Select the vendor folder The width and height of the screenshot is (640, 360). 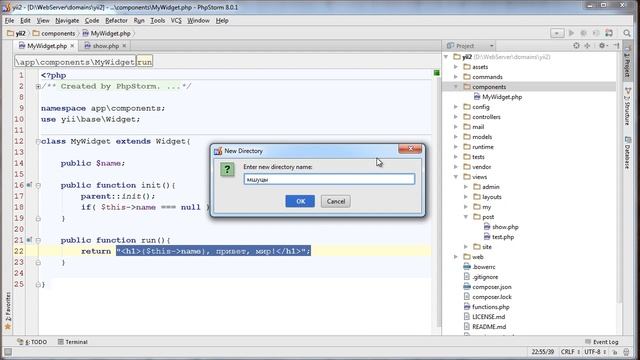point(477,167)
